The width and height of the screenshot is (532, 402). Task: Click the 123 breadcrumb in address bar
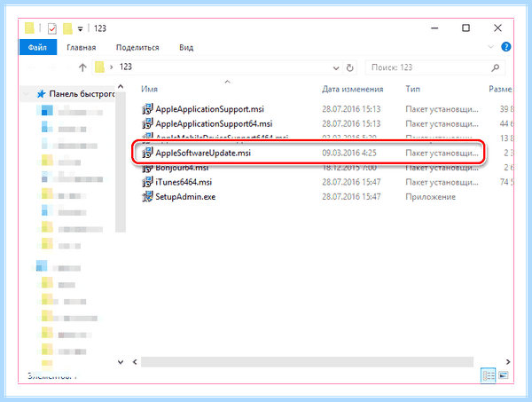pos(126,67)
